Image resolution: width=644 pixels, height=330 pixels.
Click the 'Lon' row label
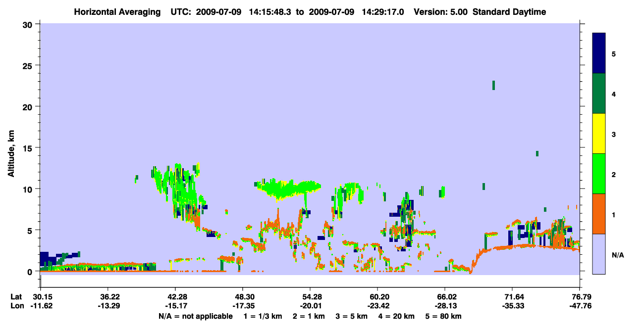[x=16, y=306]
